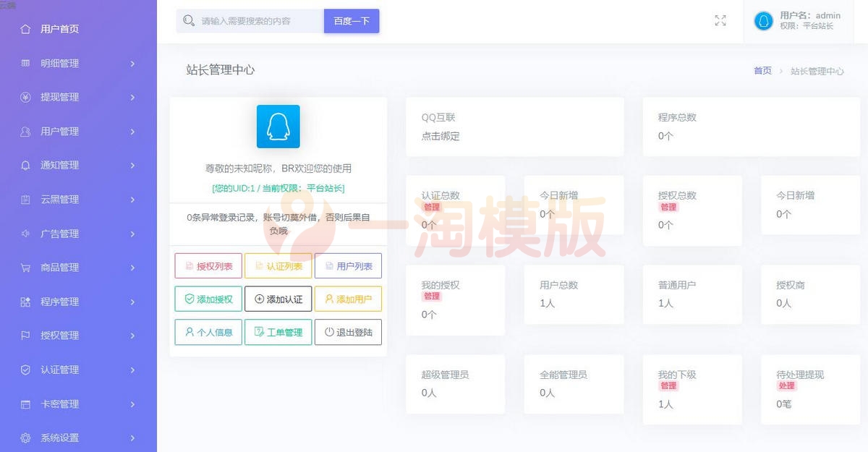Click the 卡密管理 card icon
868x452 pixels.
pos(26,404)
